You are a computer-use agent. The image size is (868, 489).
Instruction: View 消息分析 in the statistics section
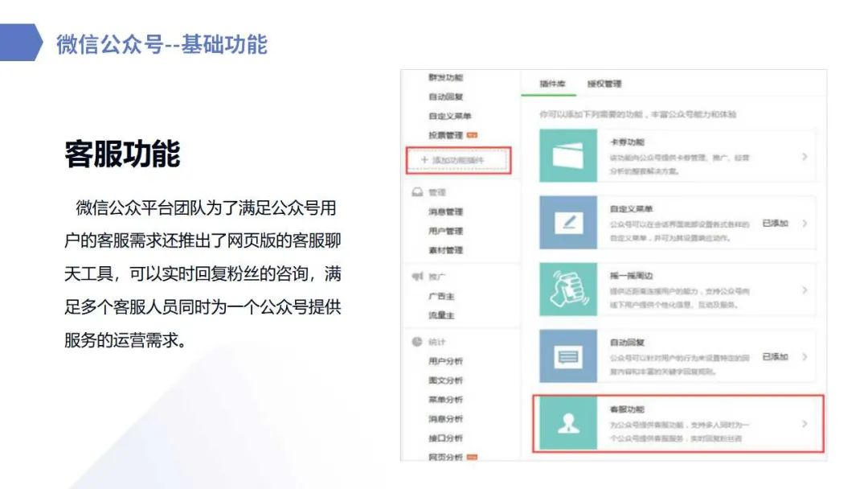coord(445,419)
